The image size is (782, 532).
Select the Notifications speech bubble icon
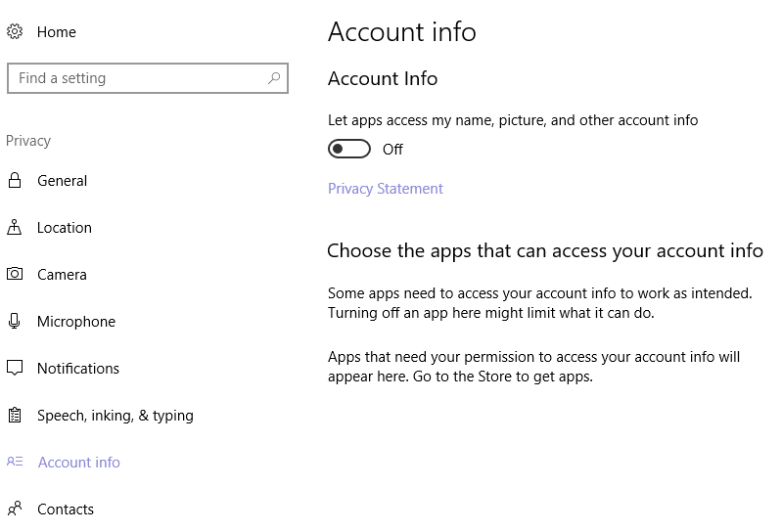pyautogui.click(x=15, y=368)
